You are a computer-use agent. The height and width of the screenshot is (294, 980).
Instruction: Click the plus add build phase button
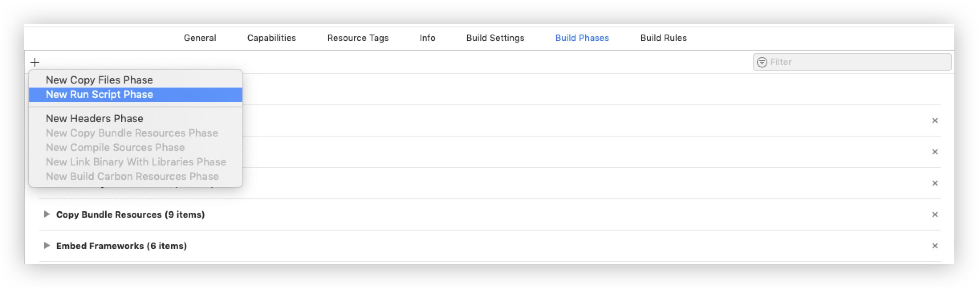point(35,62)
